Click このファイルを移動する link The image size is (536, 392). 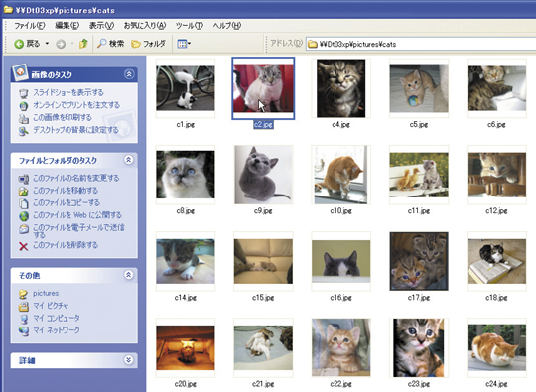tap(66, 191)
